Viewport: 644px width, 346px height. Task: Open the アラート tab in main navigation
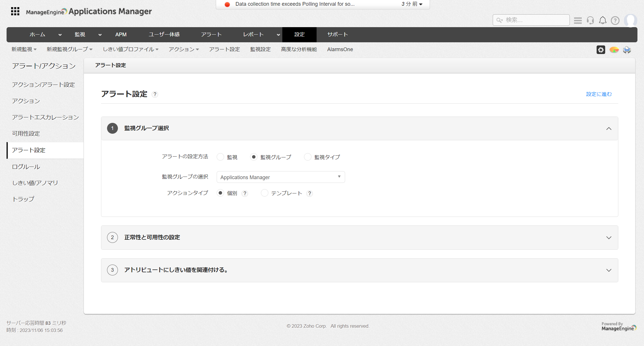pos(211,35)
